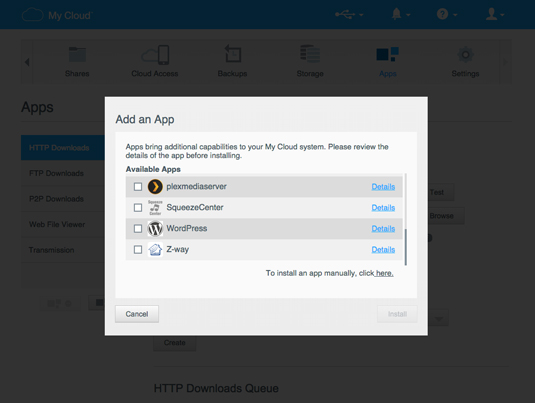Click the left navigation arrow
Image resolution: width=535 pixels, height=403 pixels.
click(27, 62)
